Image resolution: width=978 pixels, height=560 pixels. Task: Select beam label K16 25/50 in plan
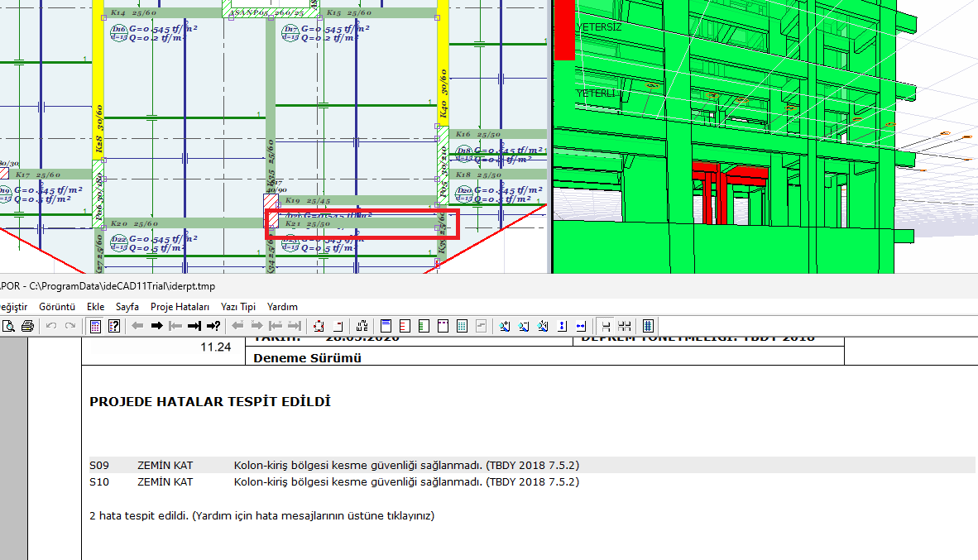(478, 134)
